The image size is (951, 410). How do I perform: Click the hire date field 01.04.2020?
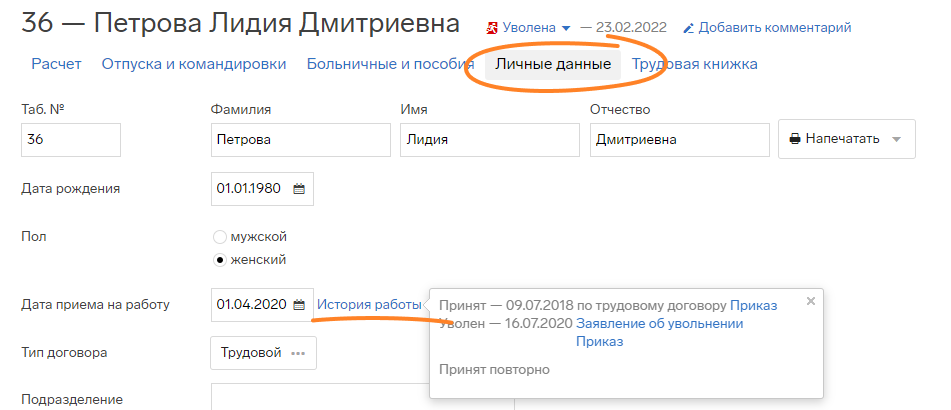[262, 304]
